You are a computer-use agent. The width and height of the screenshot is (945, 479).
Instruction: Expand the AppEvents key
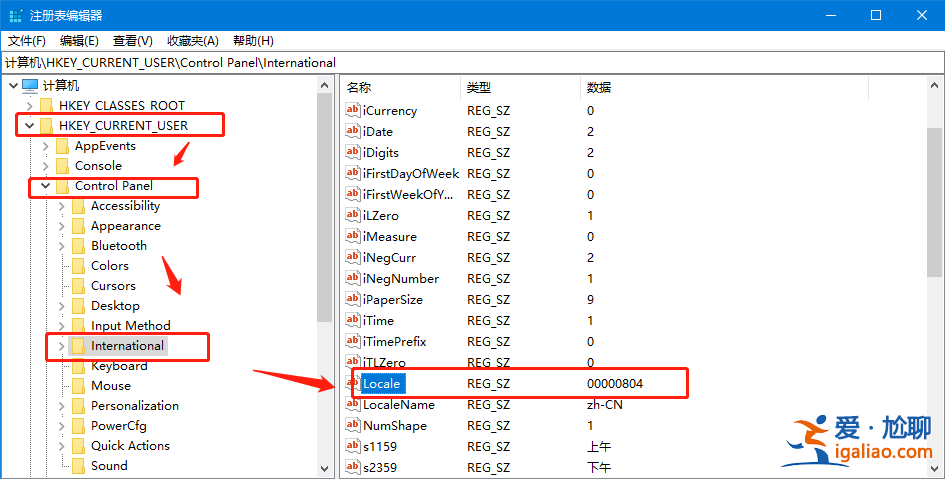(46, 146)
